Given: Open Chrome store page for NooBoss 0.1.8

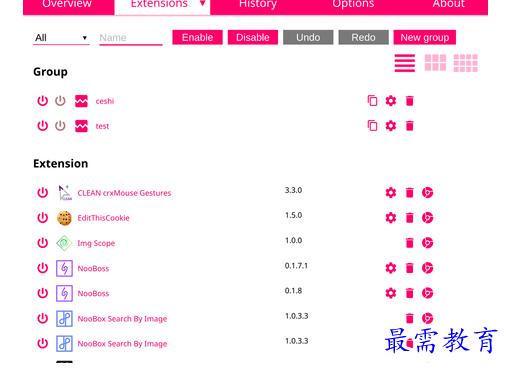Looking at the screenshot, I should coord(428,293).
